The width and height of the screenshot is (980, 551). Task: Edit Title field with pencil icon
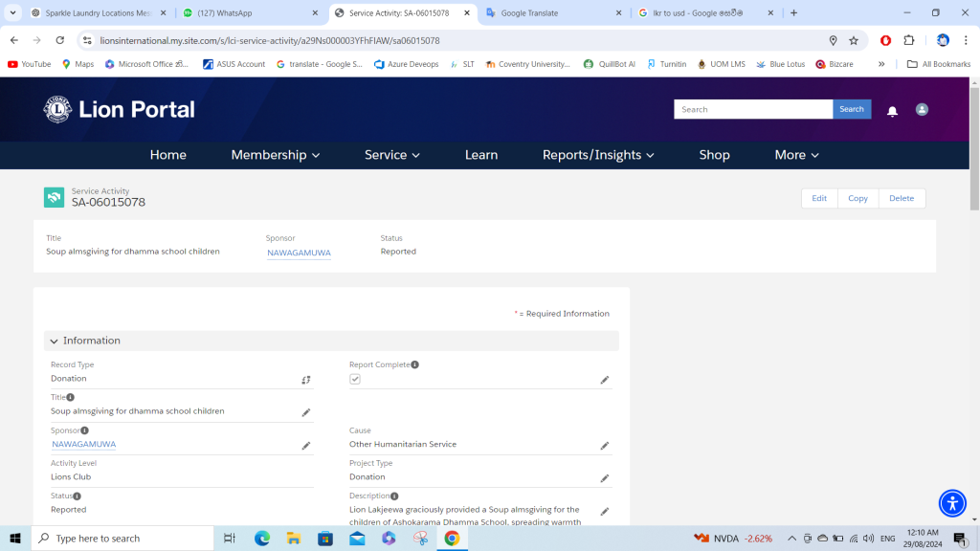pos(305,412)
